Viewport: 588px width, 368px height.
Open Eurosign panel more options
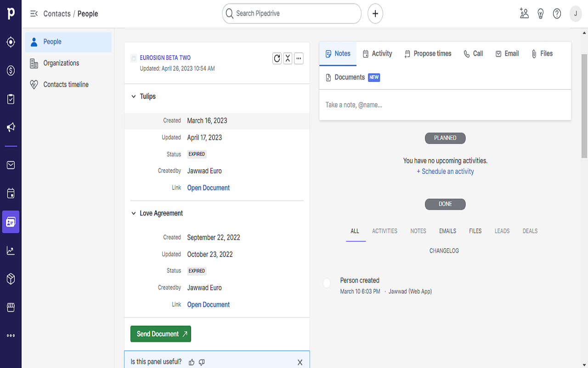point(299,58)
